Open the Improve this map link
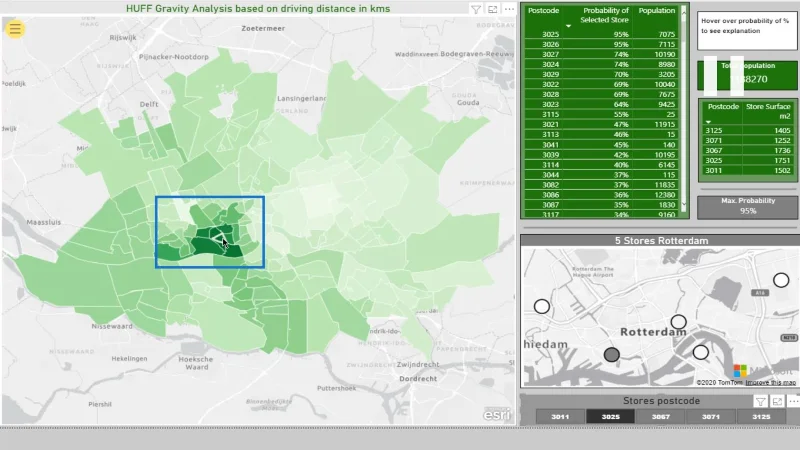800x450 pixels. pos(770,383)
